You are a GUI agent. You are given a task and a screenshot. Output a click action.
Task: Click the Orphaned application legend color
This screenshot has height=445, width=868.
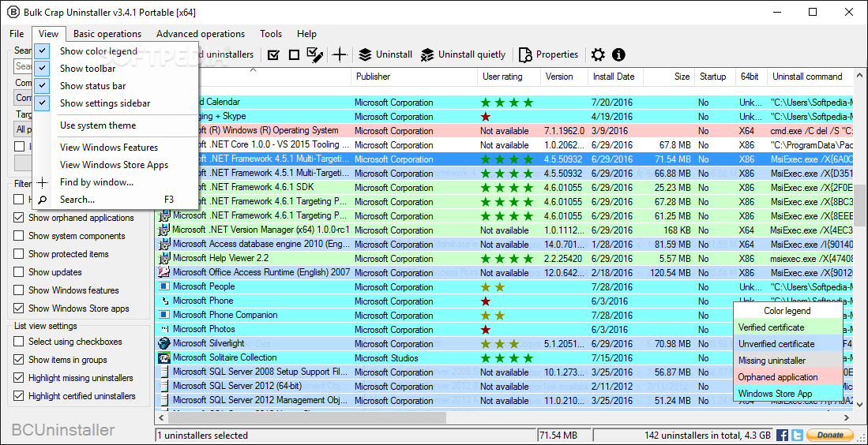click(788, 378)
